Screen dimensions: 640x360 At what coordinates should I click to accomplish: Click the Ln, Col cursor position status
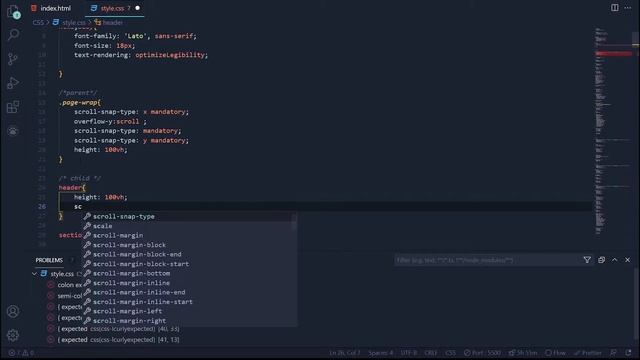(x=345, y=353)
